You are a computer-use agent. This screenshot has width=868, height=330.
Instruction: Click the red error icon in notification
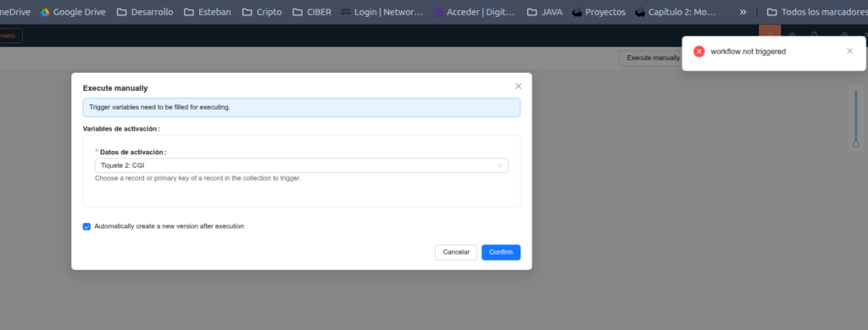click(699, 52)
